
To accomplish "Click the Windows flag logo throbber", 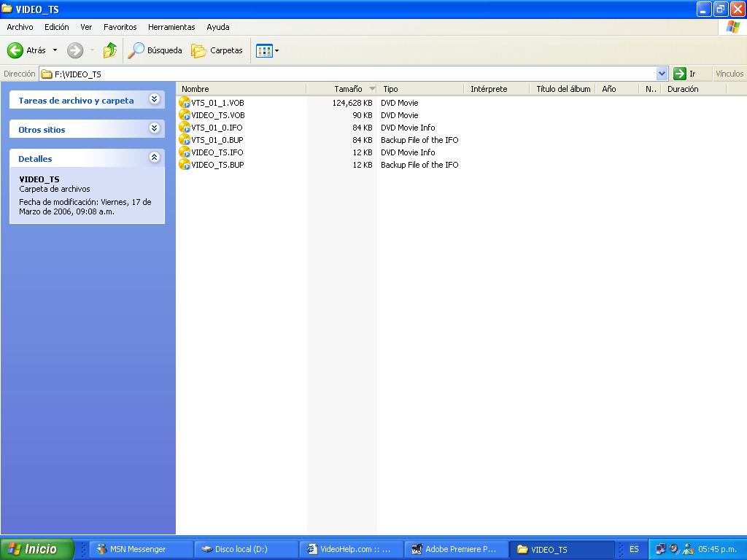I will pyautogui.click(x=732, y=27).
